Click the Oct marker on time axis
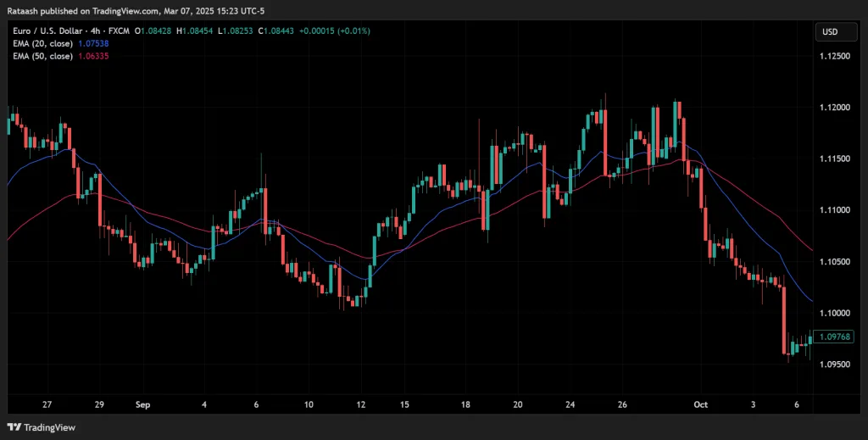Image resolution: width=868 pixels, height=440 pixels. (699, 405)
